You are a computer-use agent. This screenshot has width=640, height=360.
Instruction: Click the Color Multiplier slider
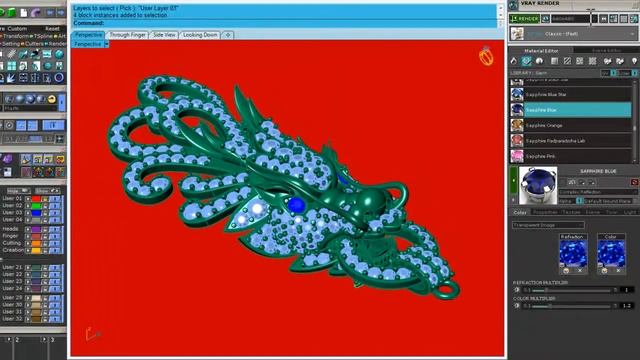[x=571, y=306]
